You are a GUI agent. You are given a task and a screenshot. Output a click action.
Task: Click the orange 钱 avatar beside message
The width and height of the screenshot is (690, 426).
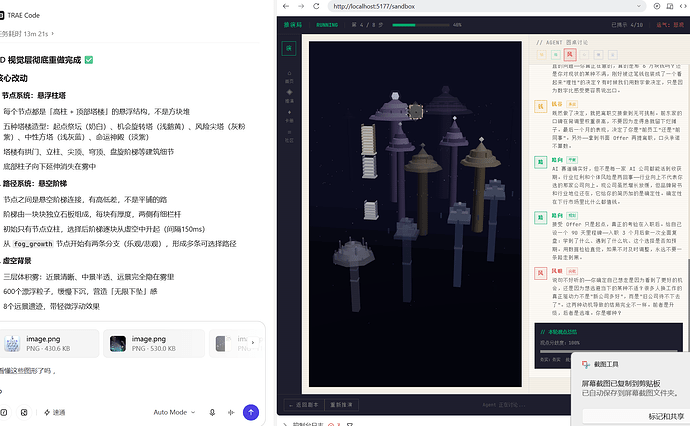click(540, 106)
